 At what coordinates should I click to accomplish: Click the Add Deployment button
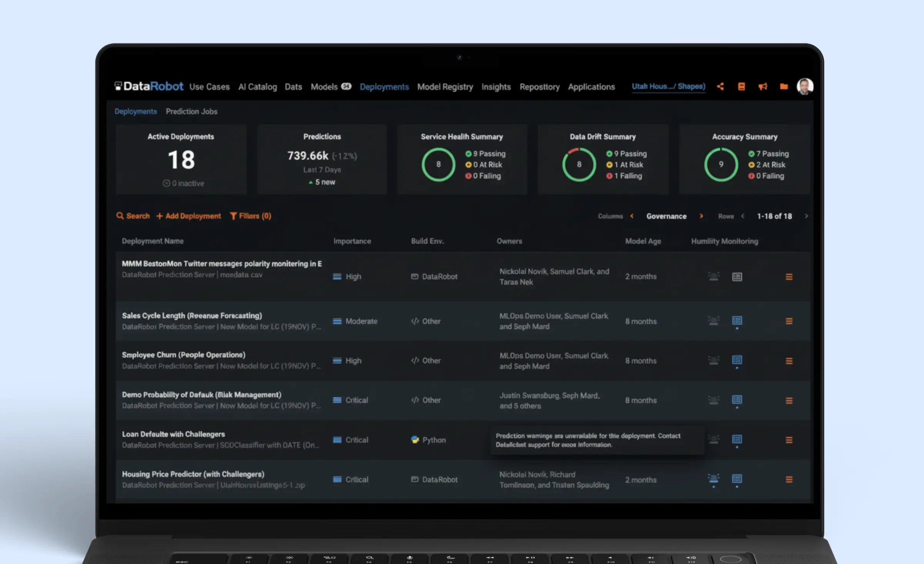pyautogui.click(x=189, y=216)
